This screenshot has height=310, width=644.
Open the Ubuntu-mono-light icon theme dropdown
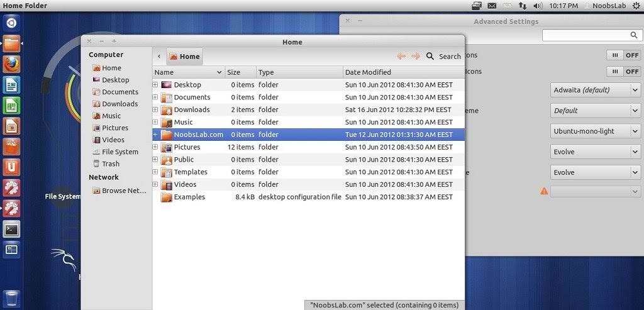pyautogui.click(x=595, y=131)
